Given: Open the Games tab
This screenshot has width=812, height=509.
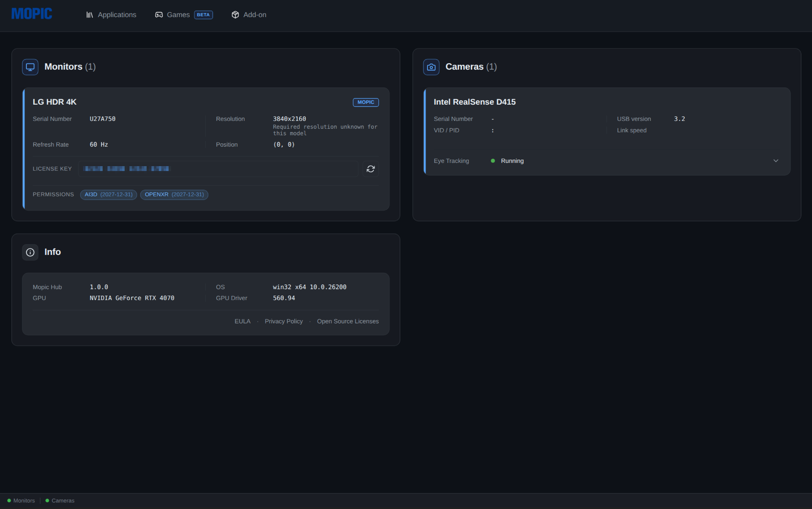Looking at the screenshot, I should tap(184, 15).
